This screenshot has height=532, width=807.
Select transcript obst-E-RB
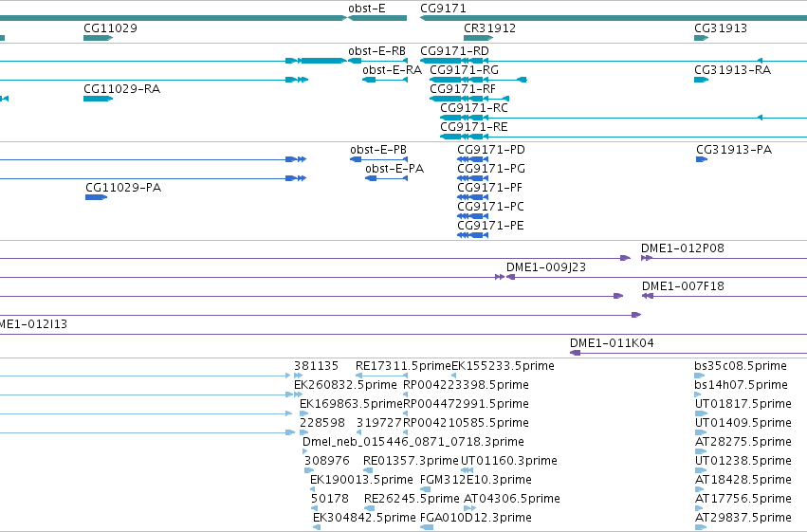[376, 51]
